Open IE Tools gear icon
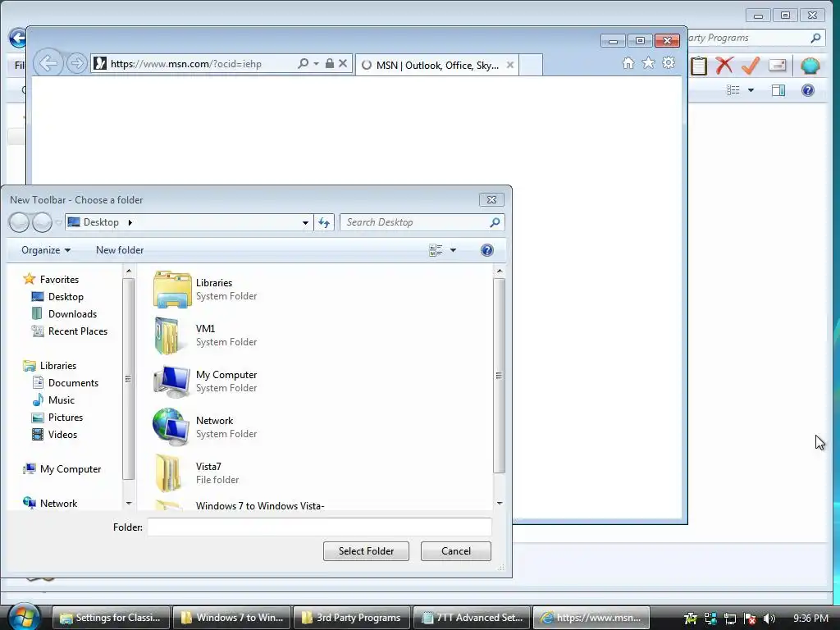840x630 pixels. 669,63
